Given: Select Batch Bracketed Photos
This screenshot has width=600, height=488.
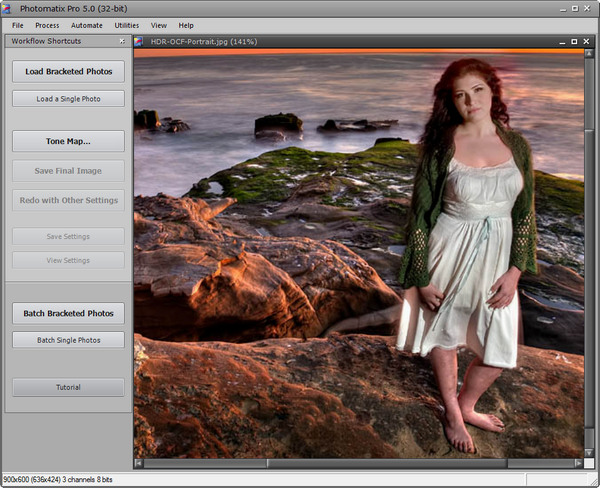Looking at the screenshot, I should 69,313.
